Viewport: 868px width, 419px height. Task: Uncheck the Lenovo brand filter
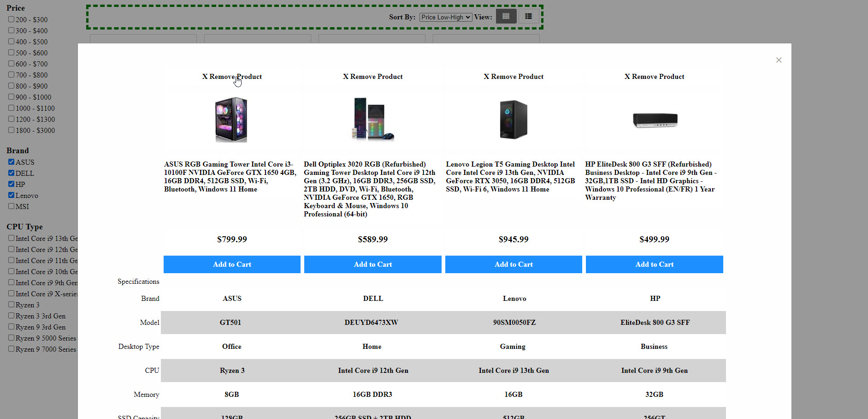[12, 195]
